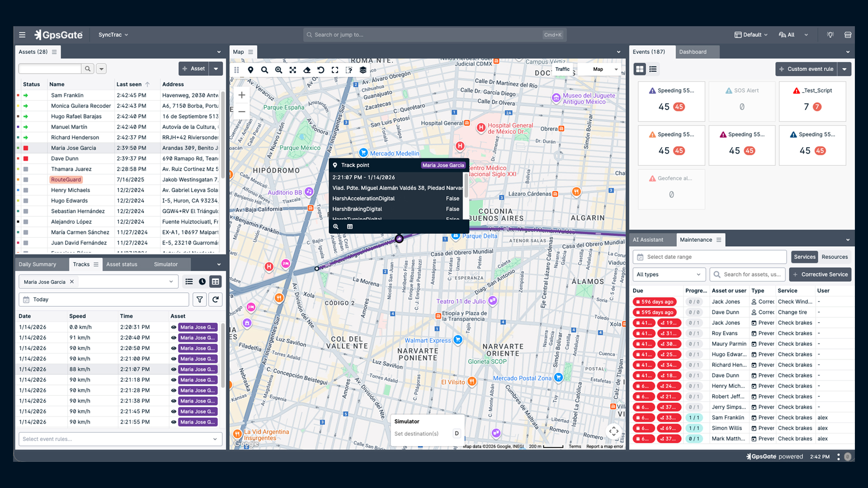
Task: Expand the All types dropdown in Maintenance
Action: click(668, 274)
